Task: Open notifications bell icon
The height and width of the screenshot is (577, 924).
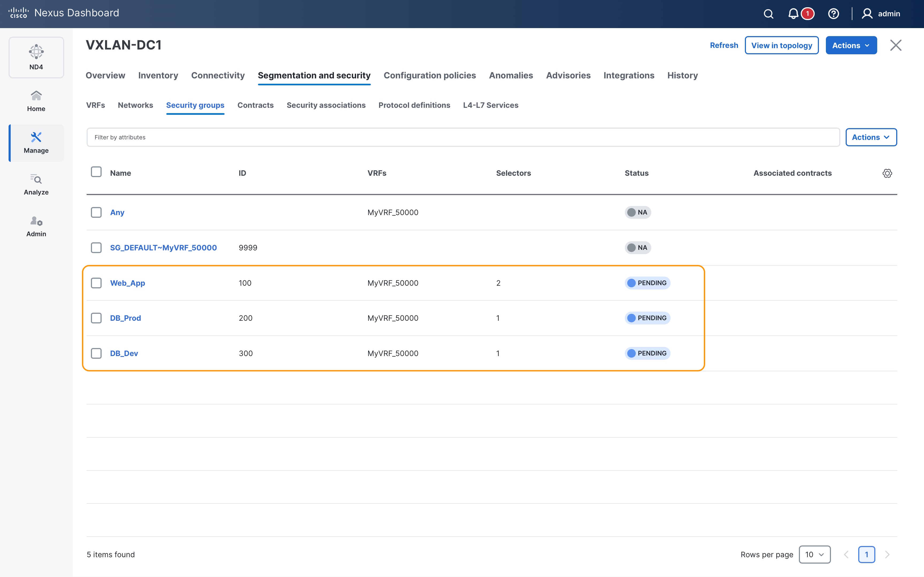Action: [x=793, y=14]
